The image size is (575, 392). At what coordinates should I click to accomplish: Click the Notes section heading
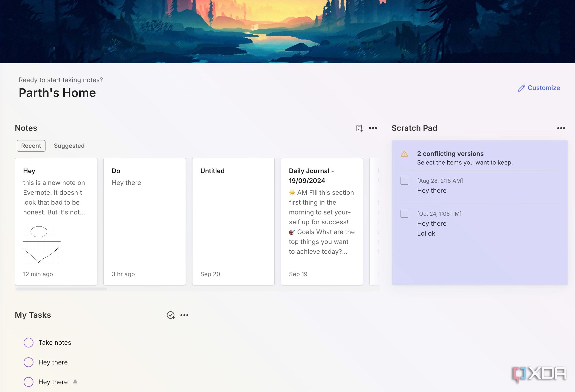26,128
